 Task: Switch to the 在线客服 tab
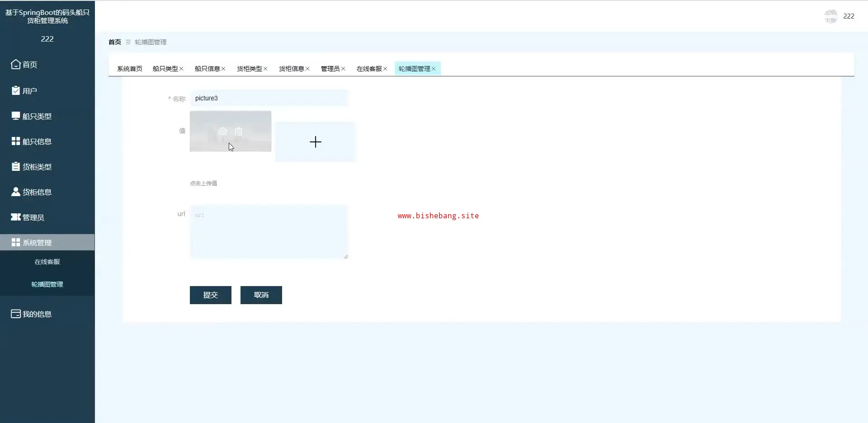tap(369, 69)
